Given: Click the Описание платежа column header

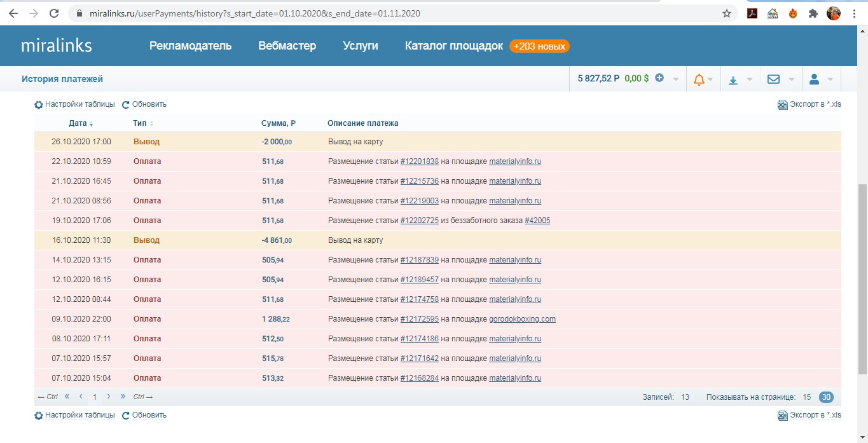Looking at the screenshot, I should [x=363, y=123].
